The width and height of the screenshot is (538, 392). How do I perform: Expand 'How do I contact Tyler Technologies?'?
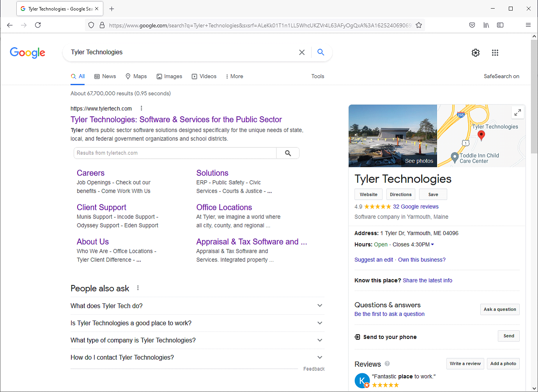point(197,357)
